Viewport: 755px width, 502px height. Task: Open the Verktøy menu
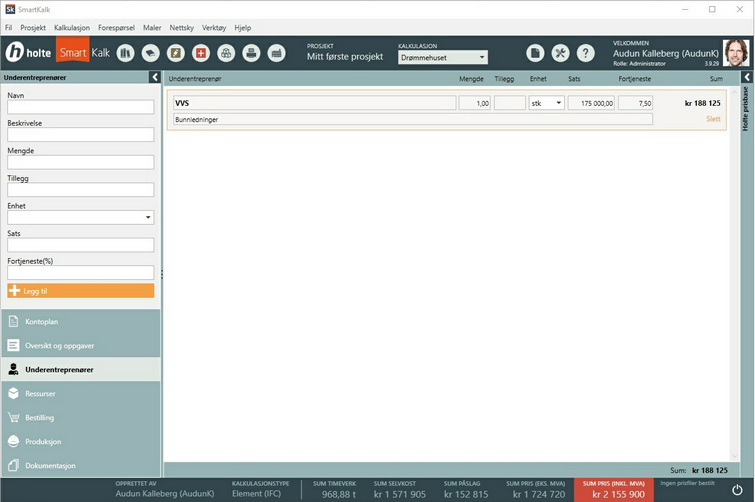click(x=213, y=28)
